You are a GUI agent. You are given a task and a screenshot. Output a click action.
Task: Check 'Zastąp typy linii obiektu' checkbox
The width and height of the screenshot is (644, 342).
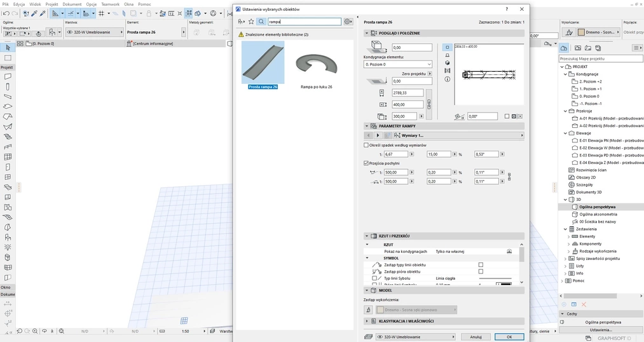click(481, 265)
